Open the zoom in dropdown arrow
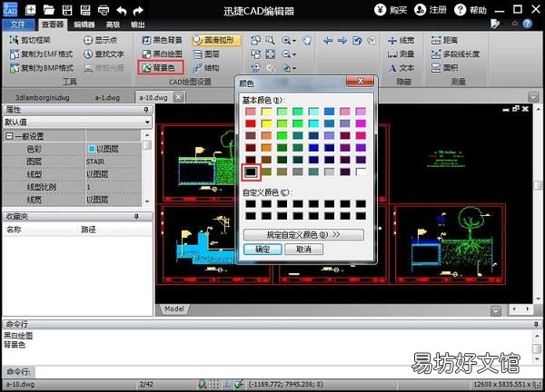This screenshot has width=545, height=392. (x=294, y=41)
